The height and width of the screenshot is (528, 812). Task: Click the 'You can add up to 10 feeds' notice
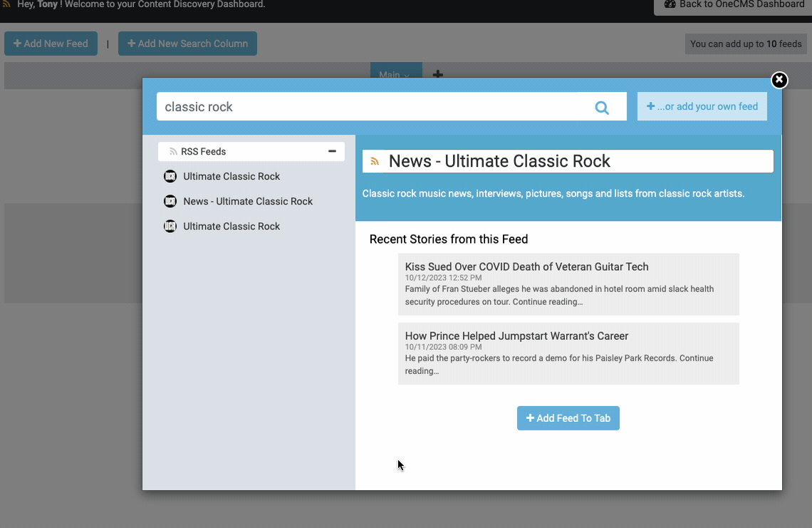746,44
